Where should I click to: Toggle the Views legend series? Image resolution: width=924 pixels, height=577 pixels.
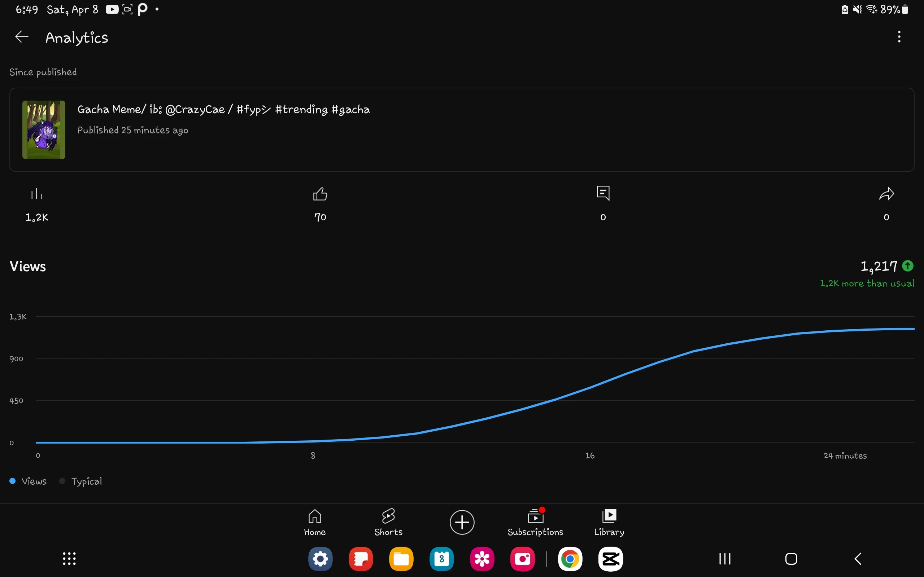coord(28,481)
